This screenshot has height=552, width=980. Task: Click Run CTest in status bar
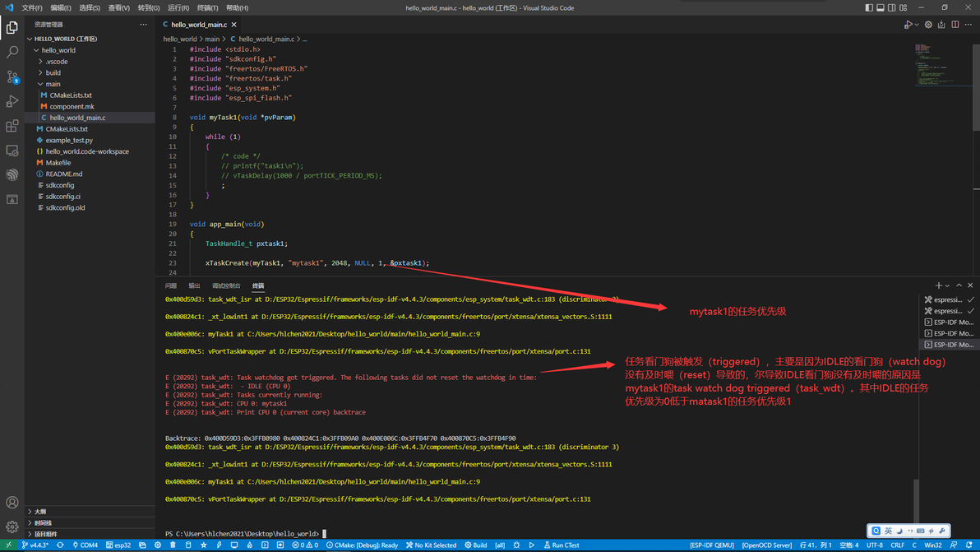pos(562,545)
